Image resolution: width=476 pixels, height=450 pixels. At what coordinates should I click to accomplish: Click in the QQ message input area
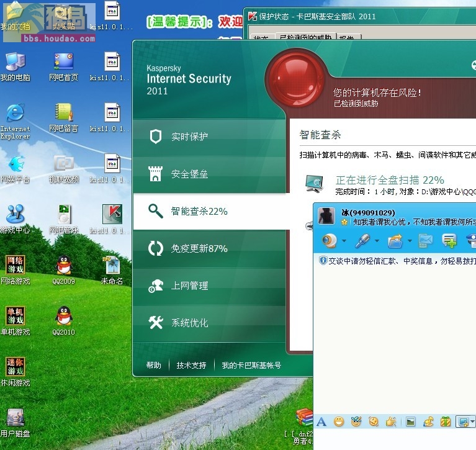(x=395, y=439)
